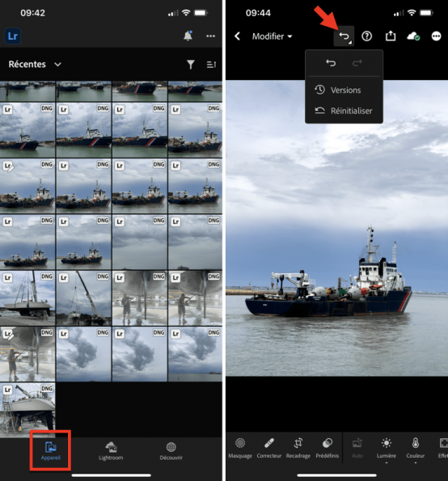Open the filter funnel icon
The height and width of the screenshot is (481, 448).
191,65
